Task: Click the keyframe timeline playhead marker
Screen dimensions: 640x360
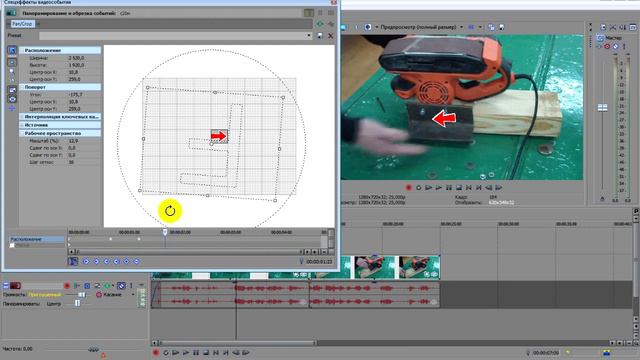Action: (x=165, y=232)
